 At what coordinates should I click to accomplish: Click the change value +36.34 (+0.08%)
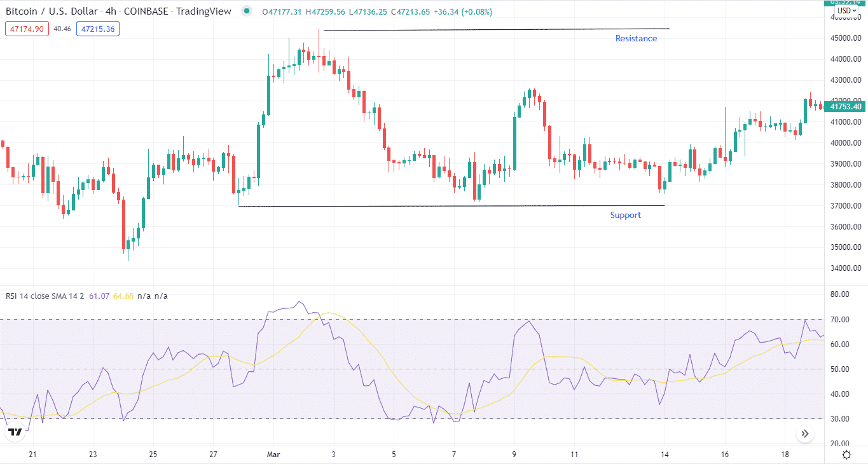463,11
